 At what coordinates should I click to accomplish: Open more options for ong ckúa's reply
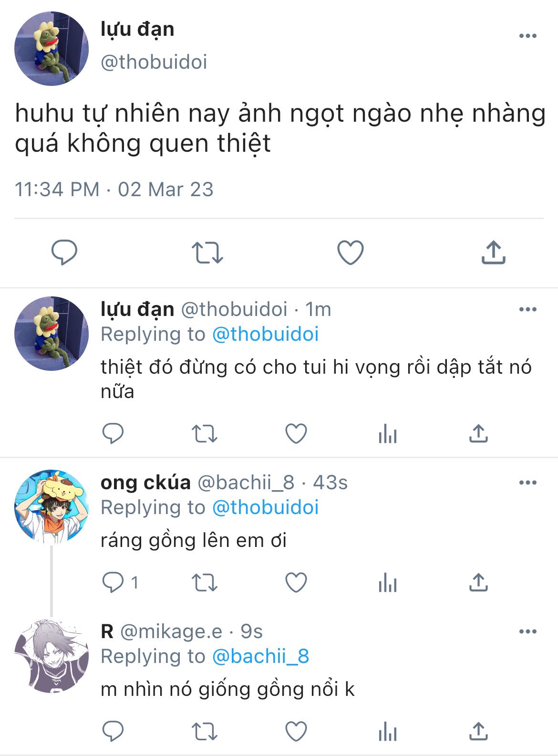pyautogui.click(x=528, y=483)
